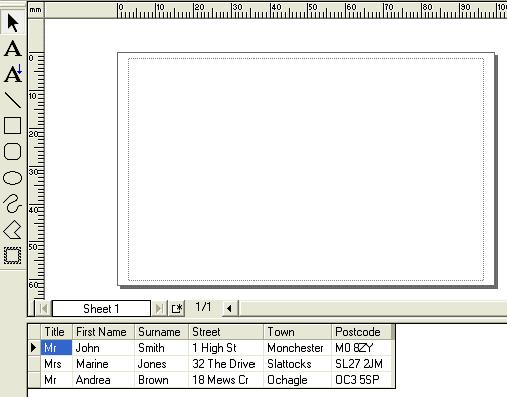Viewport: 507px width, 397px height.
Task: Select the Polygon tool
Action: [x=13, y=230]
